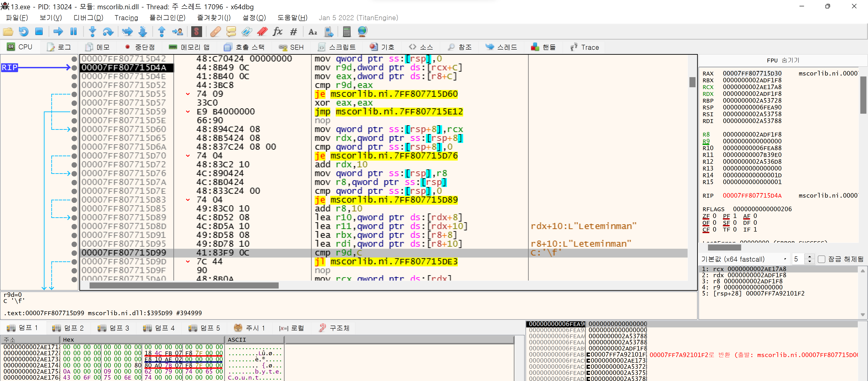Toggle breakpoint dot at 00007FF807715D99
Viewport: 868px width, 381px height.
pos(74,253)
